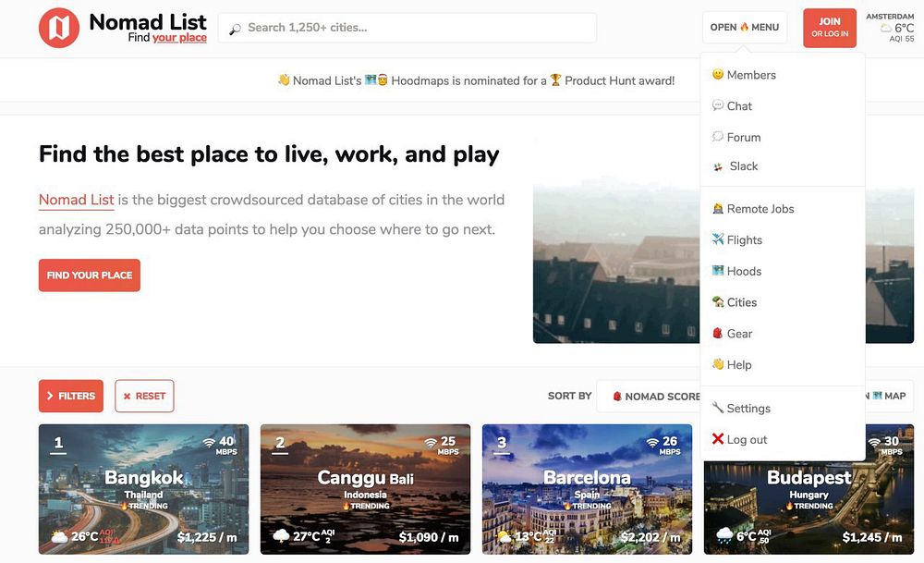This screenshot has width=924, height=563.
Task: Click the wrench icon beside Settings
Action: pyautogui.click(x=717, y=408)
